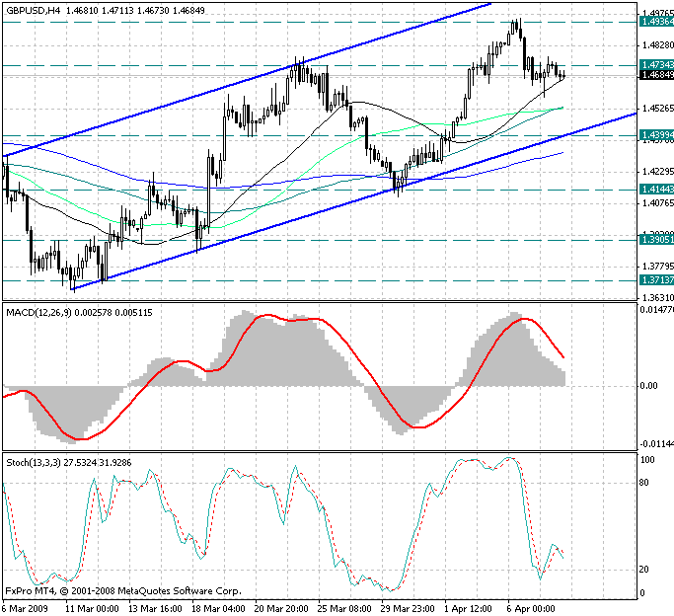Click the black 1.46849 current price label
This screenshot has height=616, width=674.
(656, 75)
